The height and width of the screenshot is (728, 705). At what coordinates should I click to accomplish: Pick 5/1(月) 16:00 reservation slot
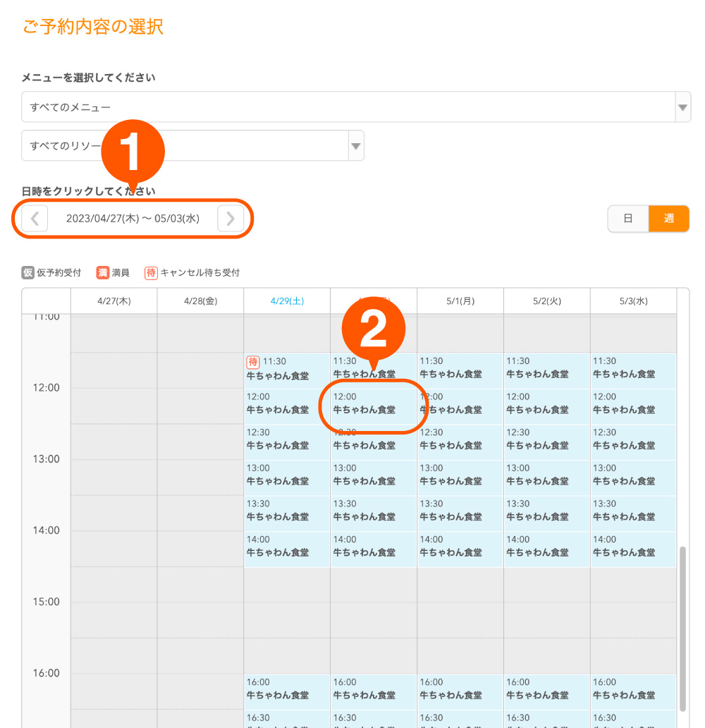(460, 689)
